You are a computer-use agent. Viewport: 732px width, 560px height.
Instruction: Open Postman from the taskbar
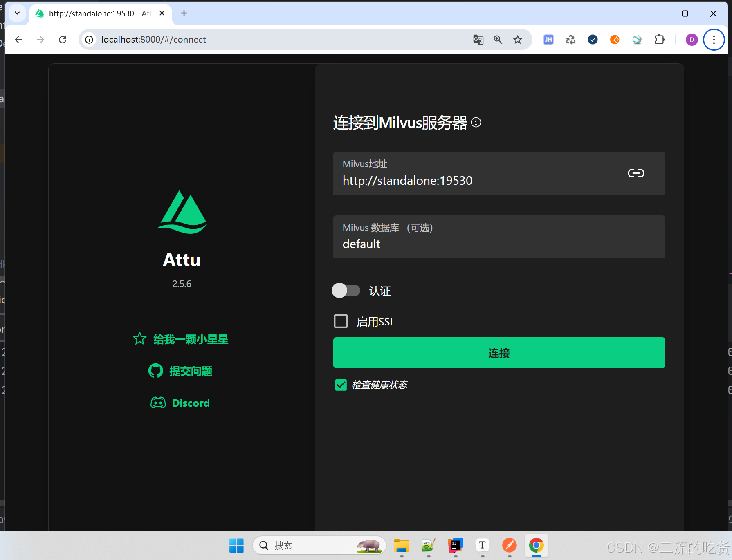(509, 545)
